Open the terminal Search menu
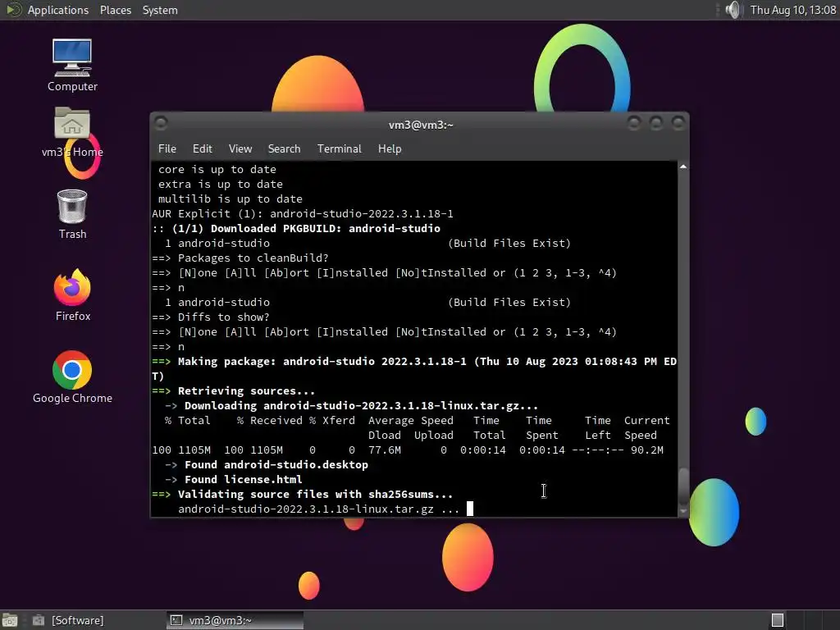Screen dimensions: 840x630 coord(284,149)
